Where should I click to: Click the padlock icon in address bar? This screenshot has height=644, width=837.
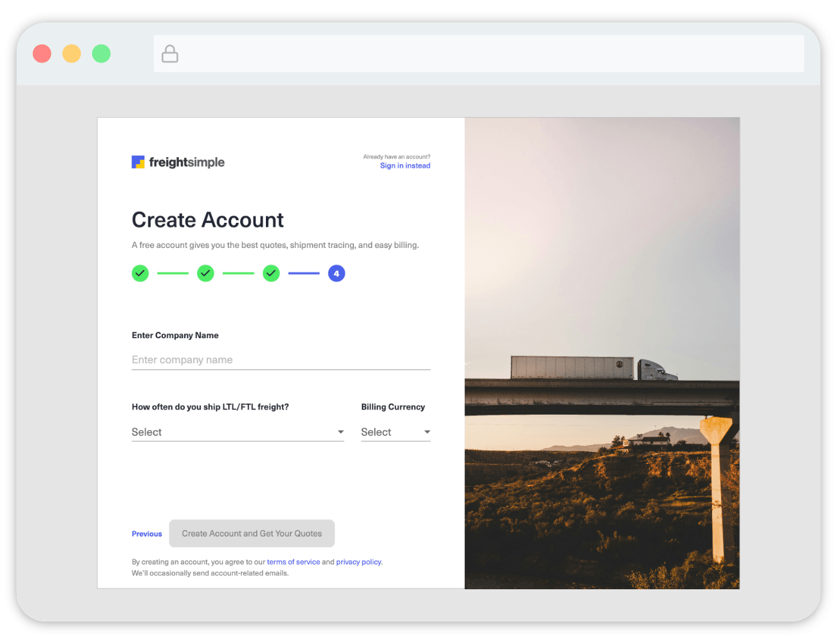pyautogui.click(x=170, y=53)
